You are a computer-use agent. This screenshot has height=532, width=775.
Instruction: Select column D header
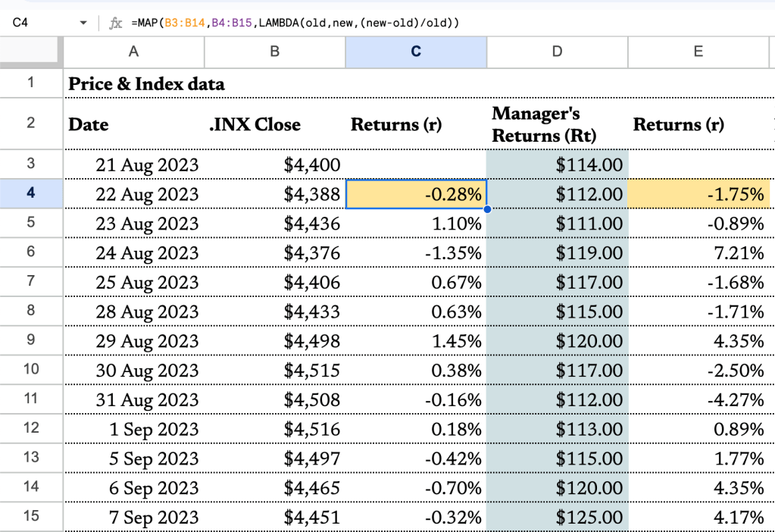coord(557,52)
